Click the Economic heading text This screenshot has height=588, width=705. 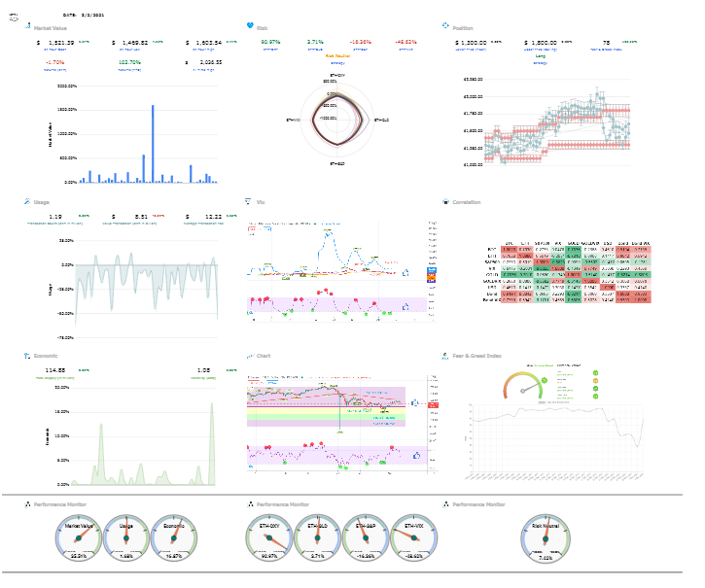[46, 356]
